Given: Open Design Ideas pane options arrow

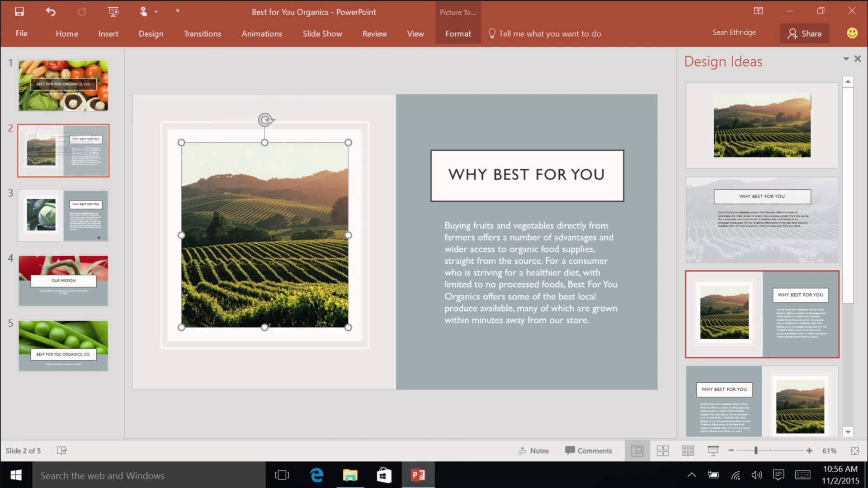Looking at the screenshot, I should coord(845,59).
